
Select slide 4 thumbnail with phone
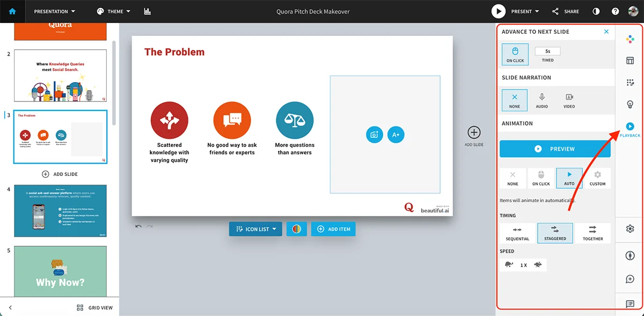click(x=60, y=211)
